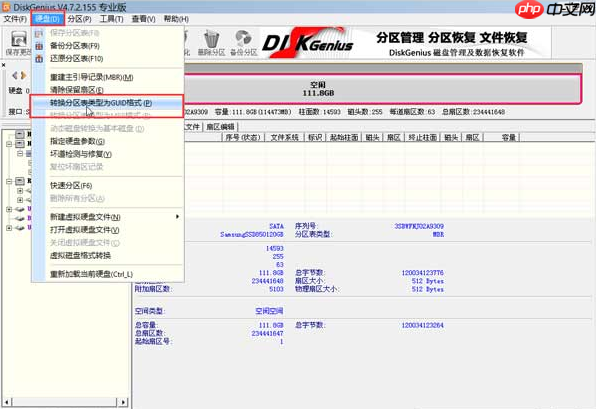This screenshot has height=409, width=596.
Task: Open the 查看(V) menu
Action: [x=143, y=19]
